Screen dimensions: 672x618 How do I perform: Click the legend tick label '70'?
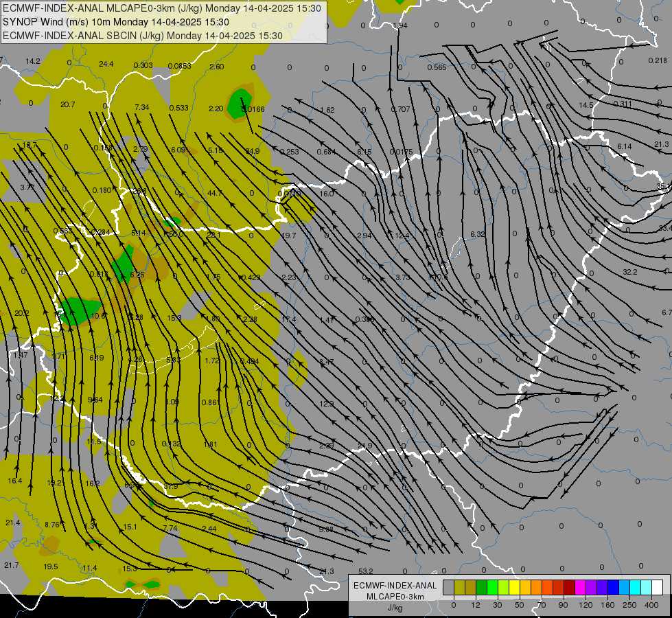coord(542,605)
